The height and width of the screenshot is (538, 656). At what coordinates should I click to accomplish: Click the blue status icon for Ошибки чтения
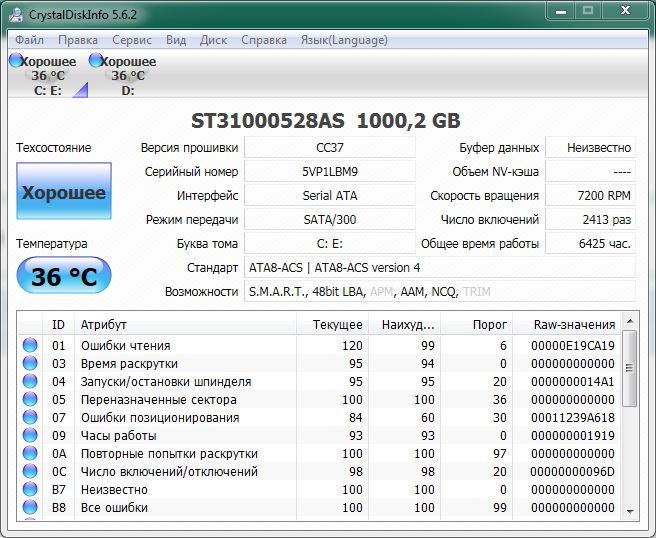[x=30, y=346]
